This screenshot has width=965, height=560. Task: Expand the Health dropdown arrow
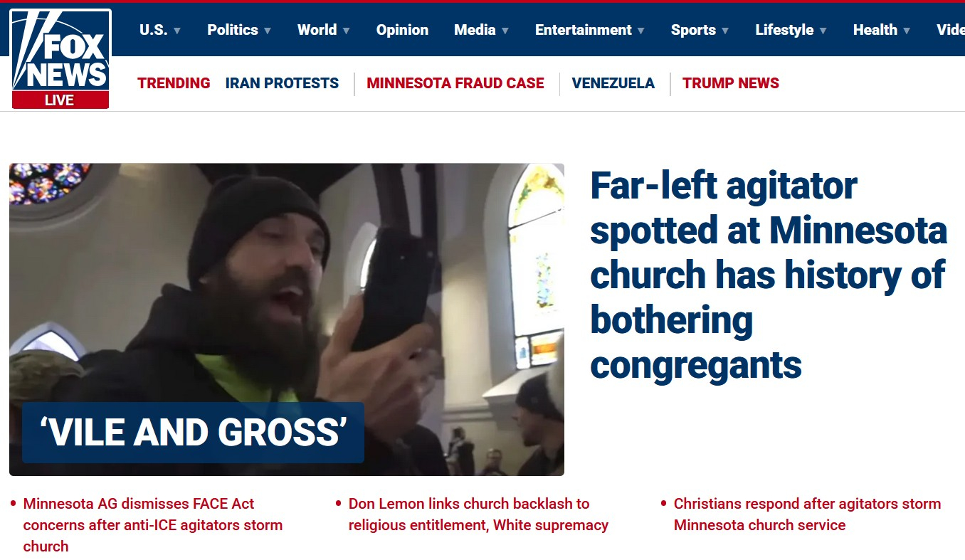tap(907, 31)
